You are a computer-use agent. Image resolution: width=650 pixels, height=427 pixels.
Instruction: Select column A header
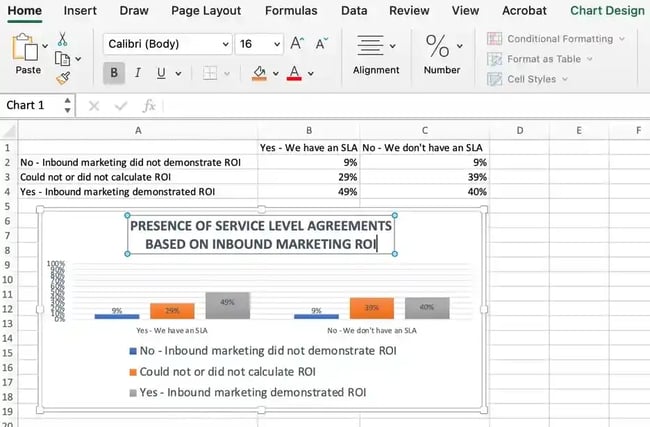[138, 131]
